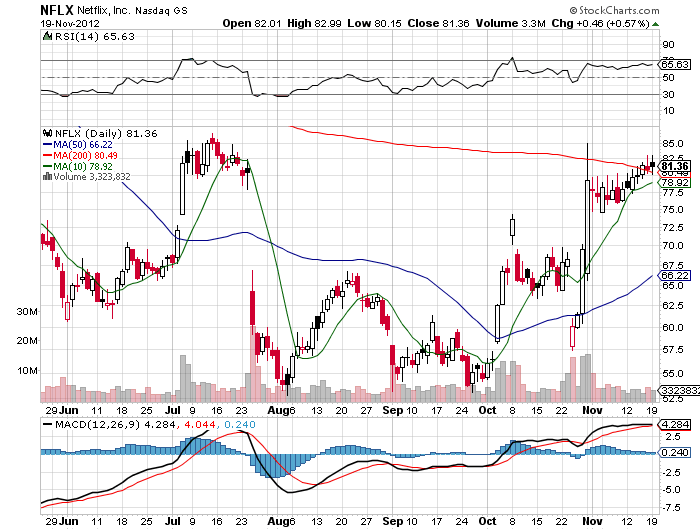Screen dimensions: 700x530
Task: Click the volume axis label 20M
Action: point(27,341)
